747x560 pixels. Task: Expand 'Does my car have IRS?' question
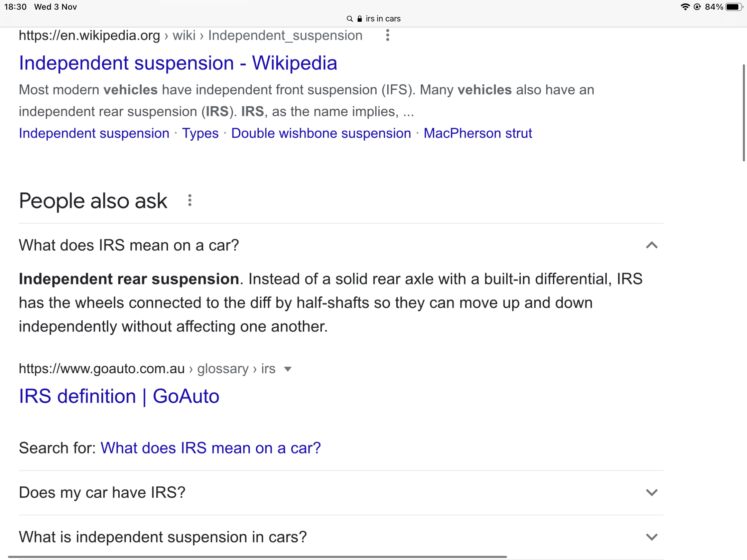pos(652,493)
